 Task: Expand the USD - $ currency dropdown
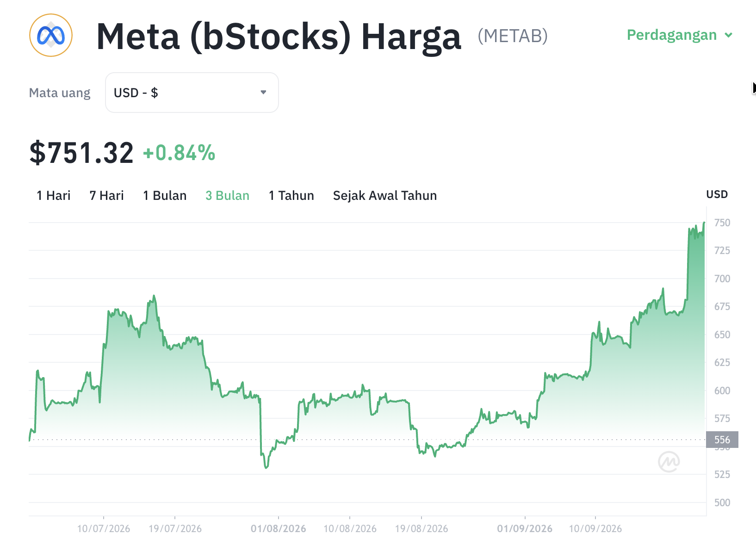pos(192,93)
